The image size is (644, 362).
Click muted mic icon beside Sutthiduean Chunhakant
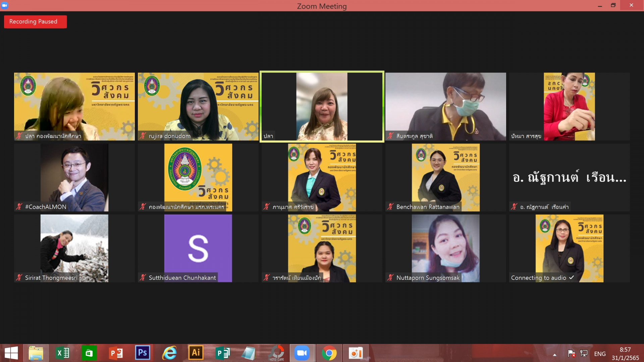point(143,278)
